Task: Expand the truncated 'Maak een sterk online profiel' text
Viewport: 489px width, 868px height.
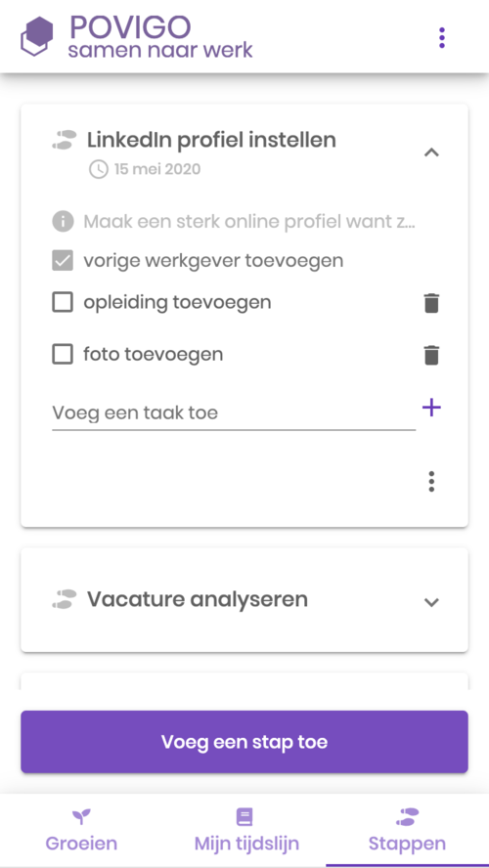Action: click(x=249, y=223)
